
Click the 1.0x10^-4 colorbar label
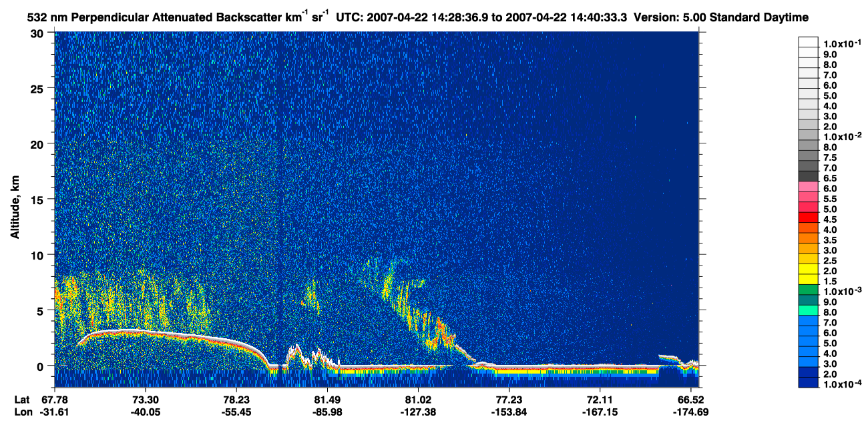[x=843, y=383]
